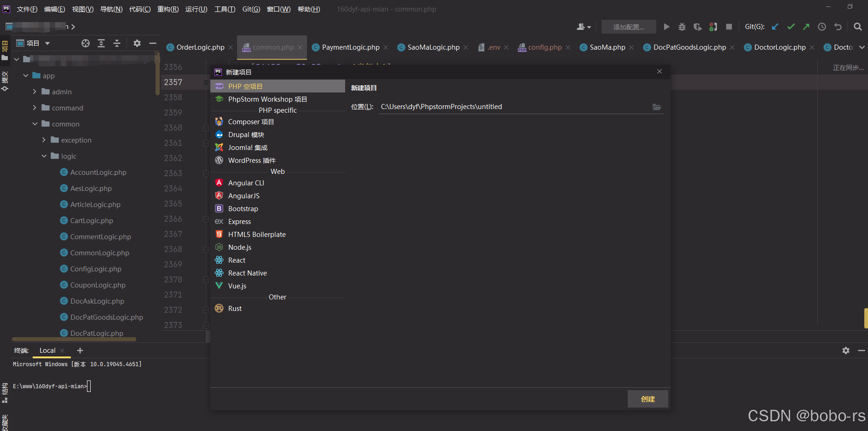868x431 pixels.
Task: Select Rust project type
Action: 278,309
